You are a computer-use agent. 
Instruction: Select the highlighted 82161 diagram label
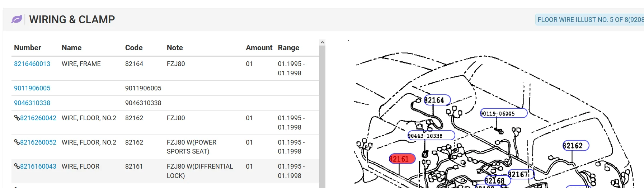point(402,159)
